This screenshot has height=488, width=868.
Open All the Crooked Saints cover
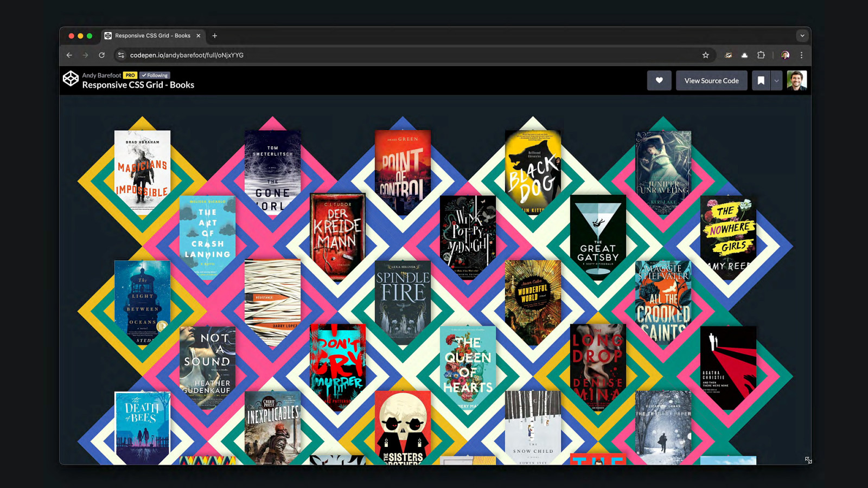click(x=663, y=303)
